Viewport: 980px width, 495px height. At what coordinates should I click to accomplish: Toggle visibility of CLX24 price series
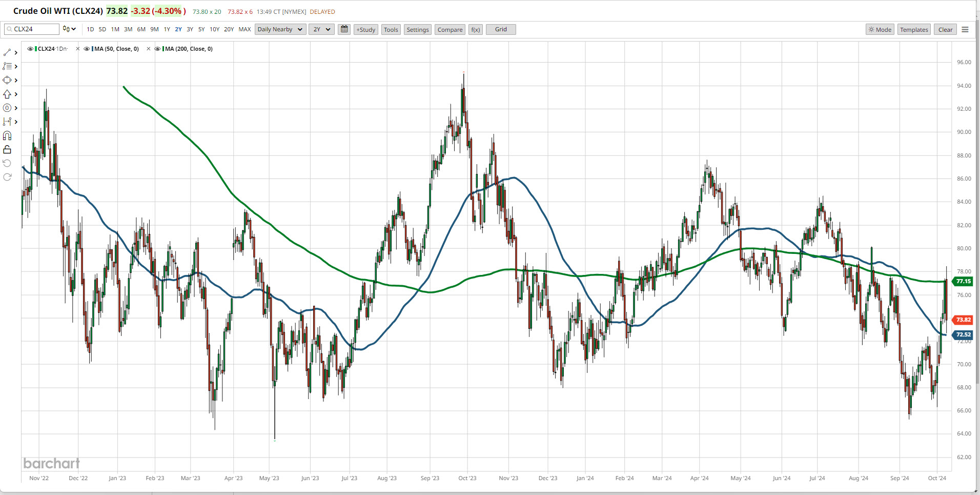click(x=30, y=49)
